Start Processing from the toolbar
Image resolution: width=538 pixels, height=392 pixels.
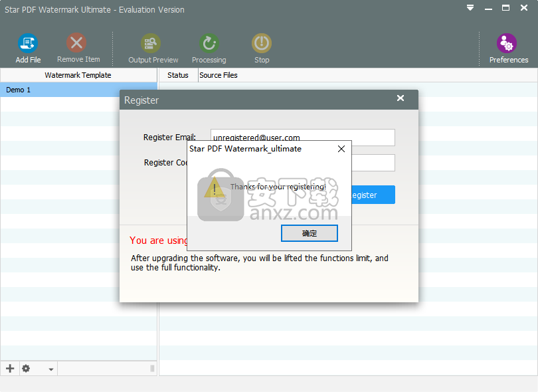click(209, 43)
